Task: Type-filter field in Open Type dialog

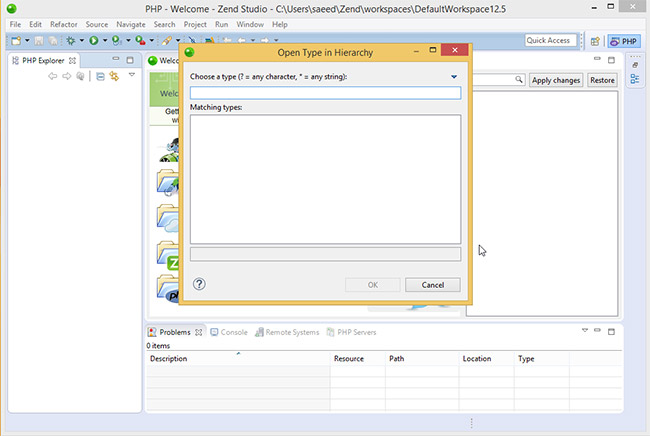Action: click(x=325, y=93)
